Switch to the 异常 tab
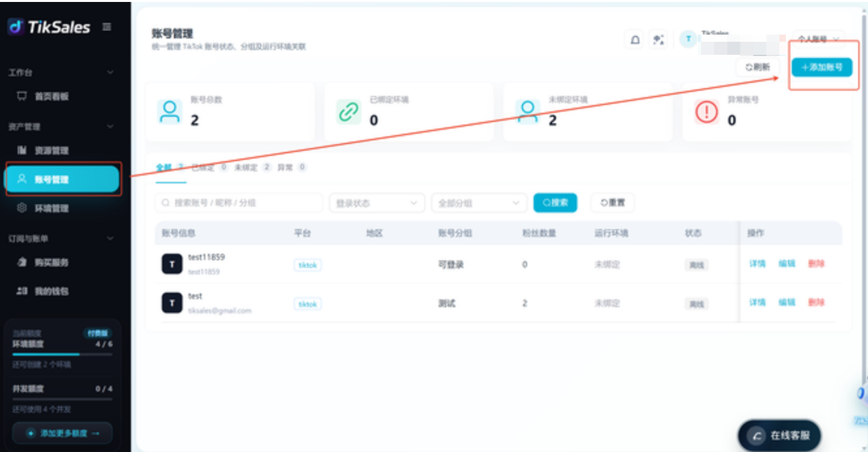Viewport: 868px width, 452px height. (291, 168)
